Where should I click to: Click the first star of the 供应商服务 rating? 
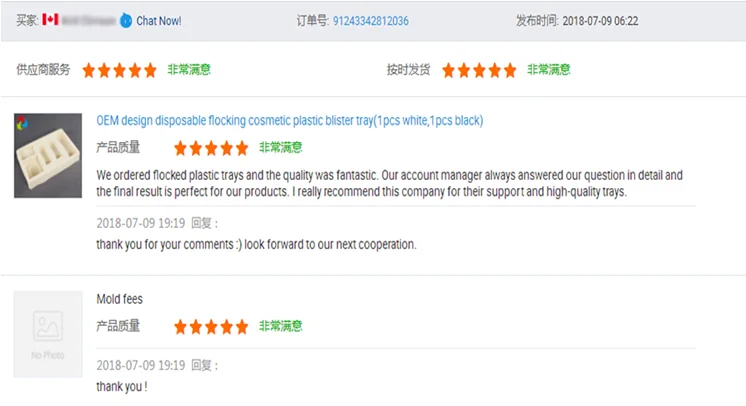(89, 70)
